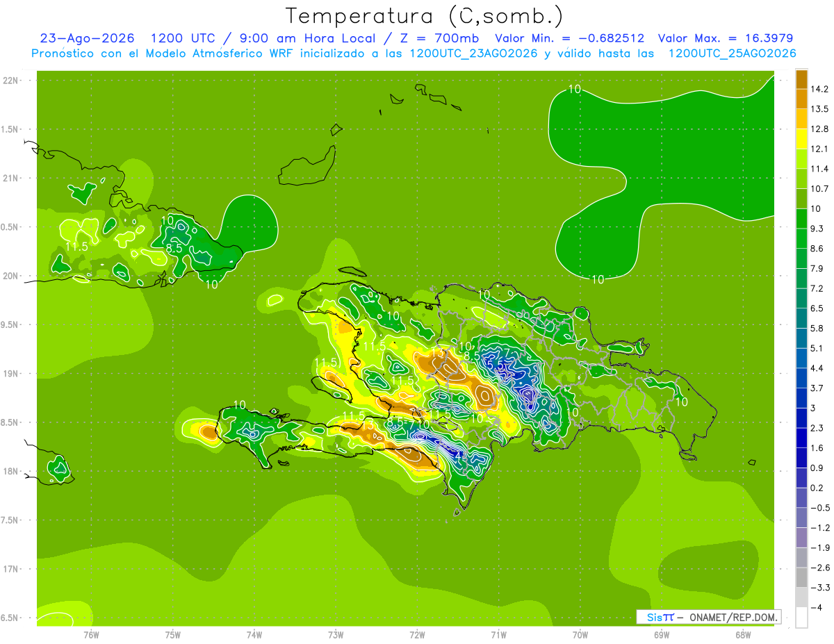
Task: Click the '73W' longitude axis label
Action: [336, 634]
